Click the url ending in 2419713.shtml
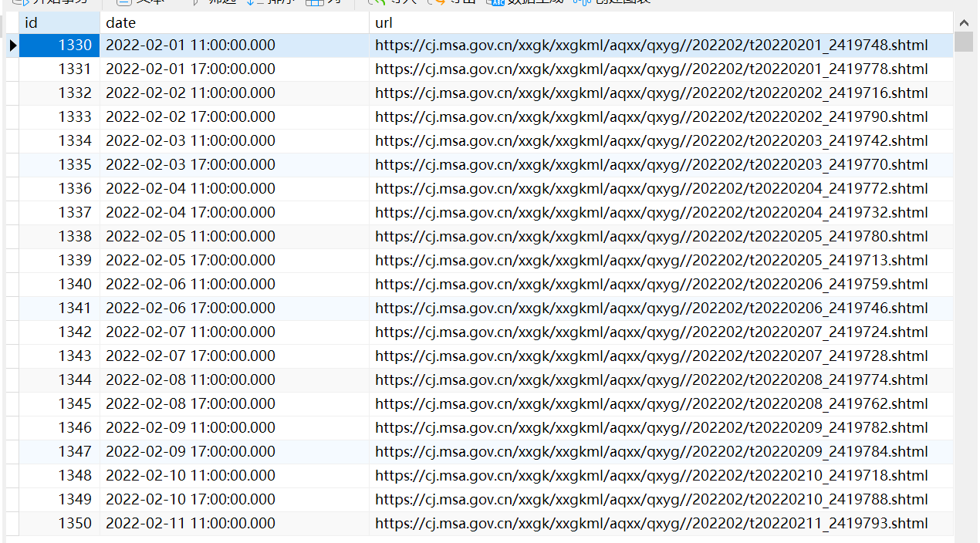 pyautogui.click(x=651, y=260)
